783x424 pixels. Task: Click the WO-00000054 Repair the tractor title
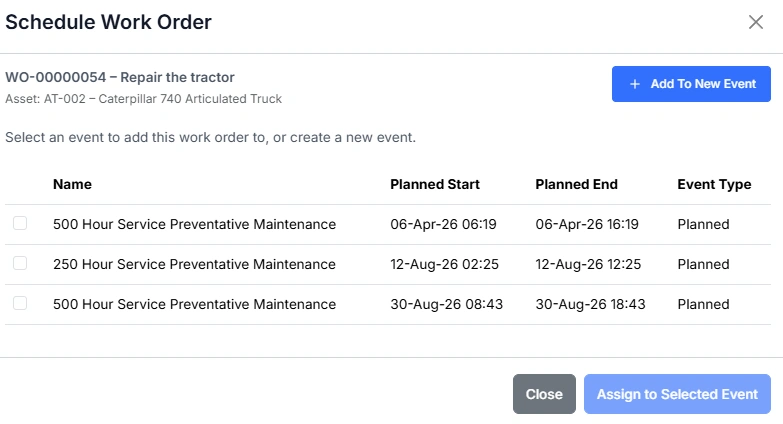tap(120, 77)
